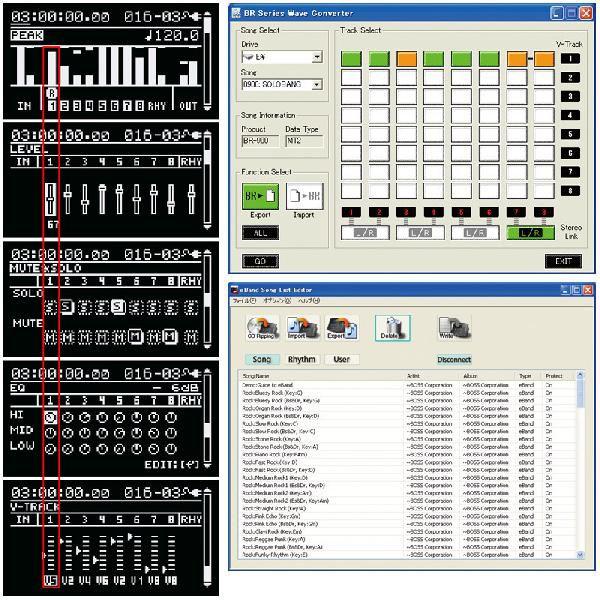
Task: Click V-Track 3 label button in Wave Converter
Action: click(570, 96)
